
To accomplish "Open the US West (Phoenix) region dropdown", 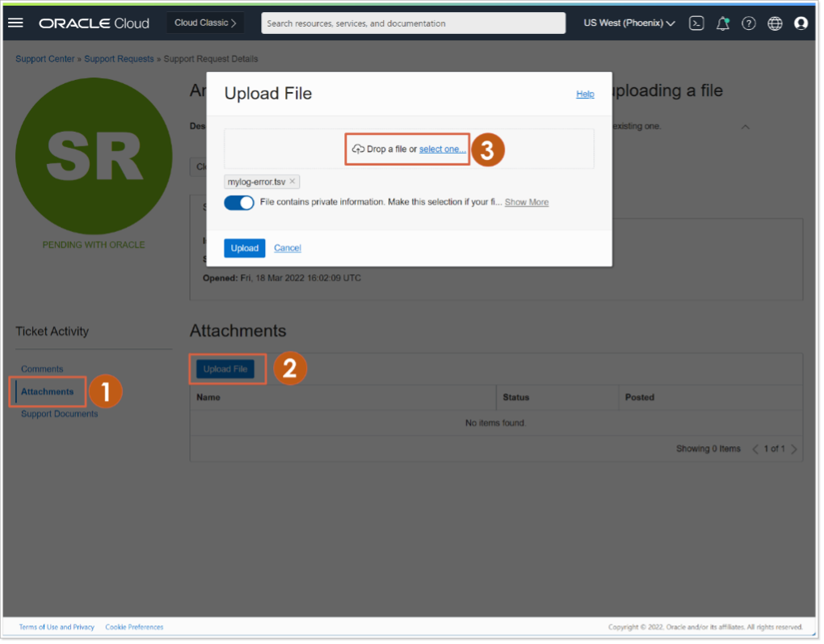I will 628,23.
